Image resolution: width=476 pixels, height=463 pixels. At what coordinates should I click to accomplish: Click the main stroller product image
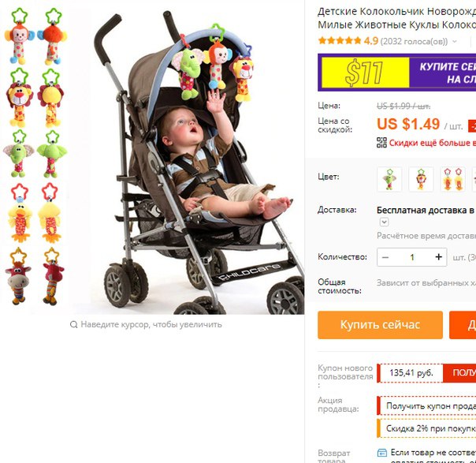(x=188, y=159)
